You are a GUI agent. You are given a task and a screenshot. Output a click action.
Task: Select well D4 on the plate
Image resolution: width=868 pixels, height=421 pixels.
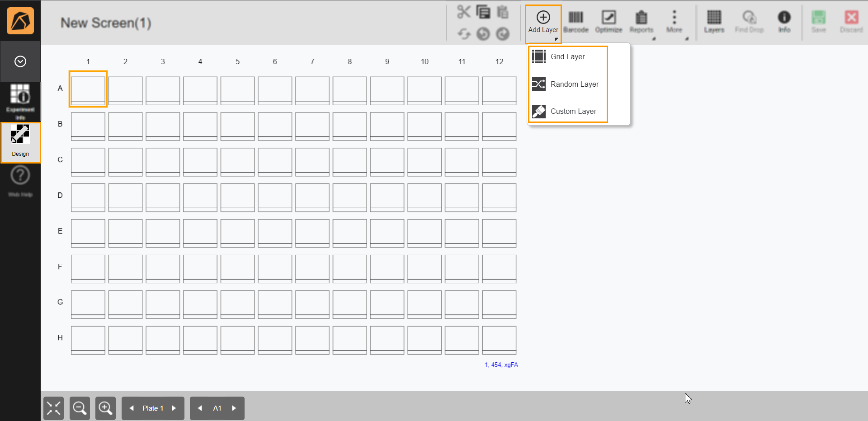pos(200,197)
